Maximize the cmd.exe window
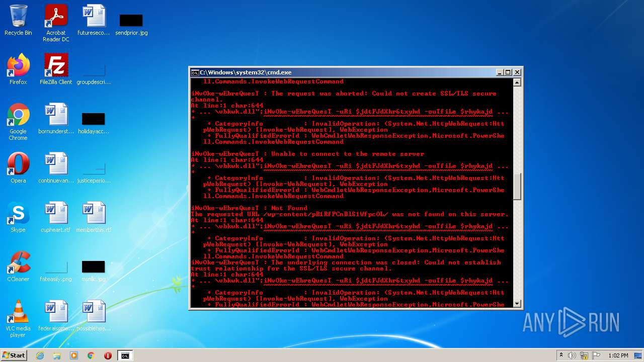Viewport: 644px width, 362px height. (x=508, y=72)
